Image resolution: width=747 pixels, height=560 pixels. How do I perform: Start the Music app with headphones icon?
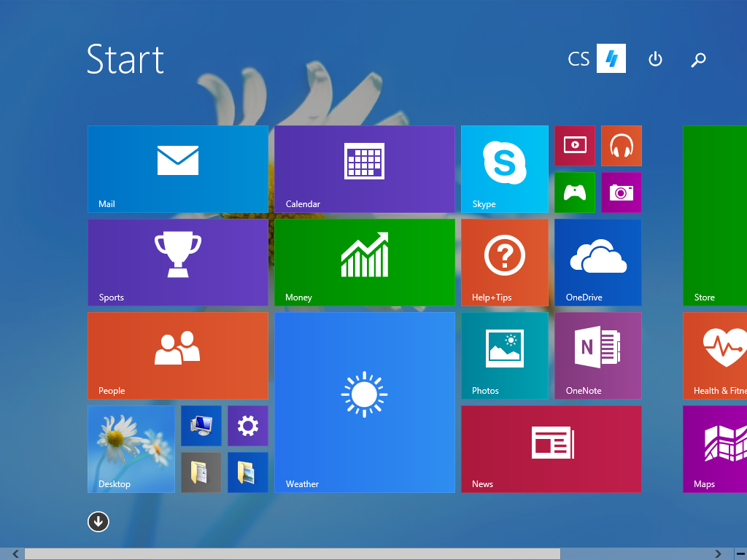coord(621,146)
